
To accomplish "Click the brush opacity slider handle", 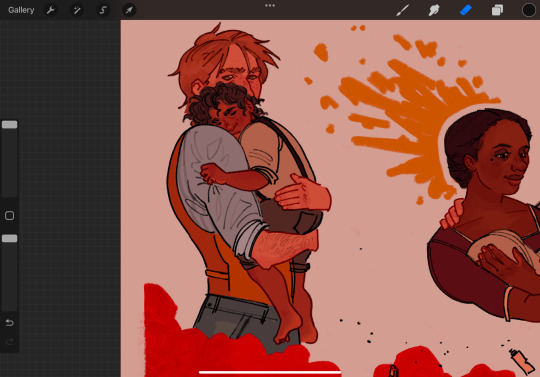I will click(x=10, y=238).
